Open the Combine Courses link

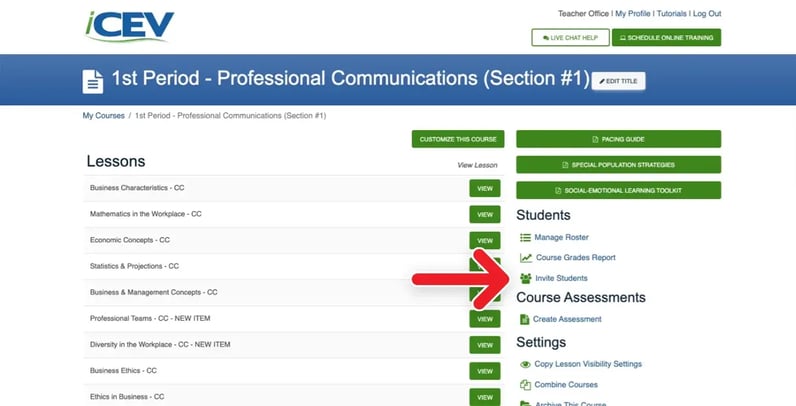click(566, 385)
